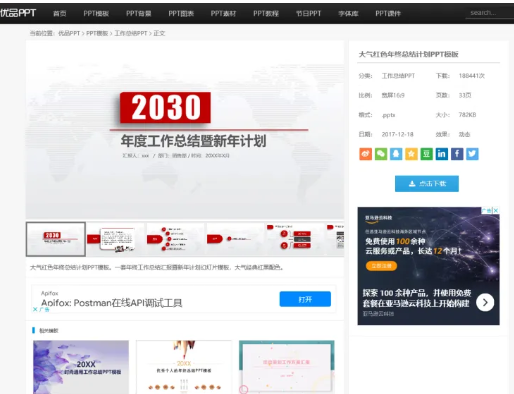Click the blue download button
The width and height of the screenshot is (514, 394).
[427, 184]
